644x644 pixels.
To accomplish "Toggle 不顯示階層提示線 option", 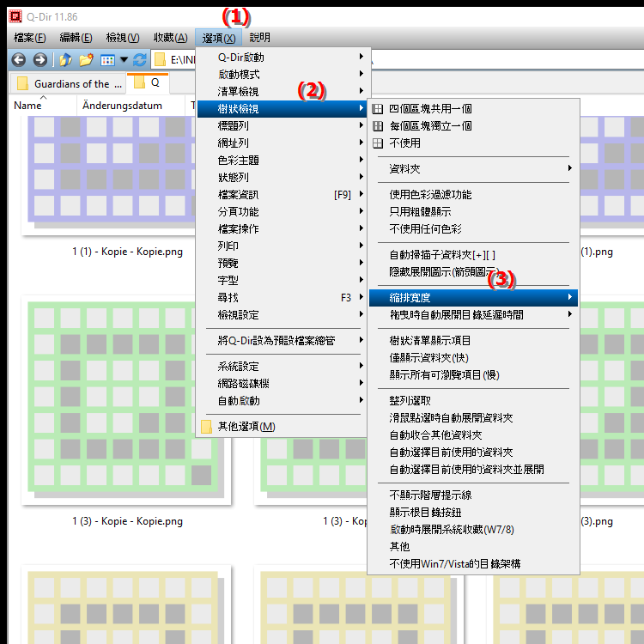I will (473, 495).
